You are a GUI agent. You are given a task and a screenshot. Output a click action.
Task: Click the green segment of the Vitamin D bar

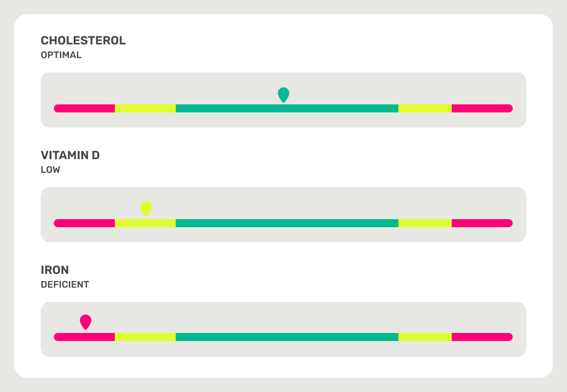pyautogui.click(x=287, y=223)
